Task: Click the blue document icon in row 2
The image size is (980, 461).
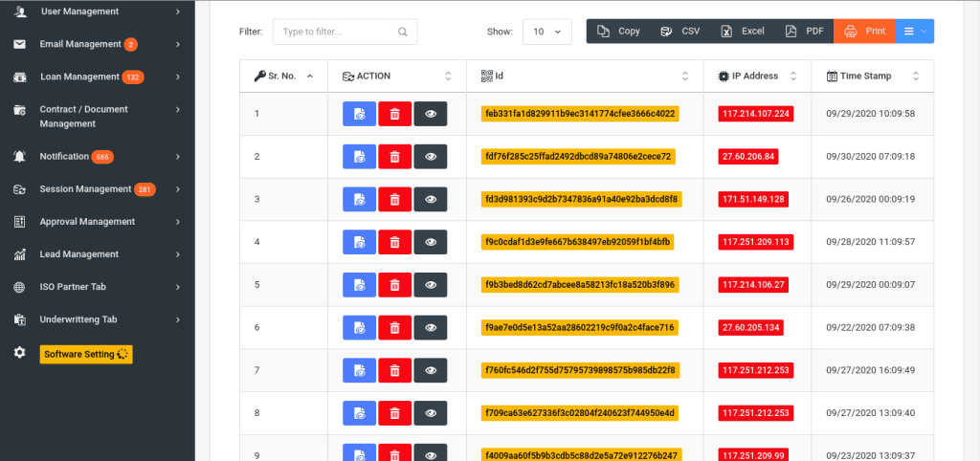Action: pyautogui.click(x=359, y=157)
